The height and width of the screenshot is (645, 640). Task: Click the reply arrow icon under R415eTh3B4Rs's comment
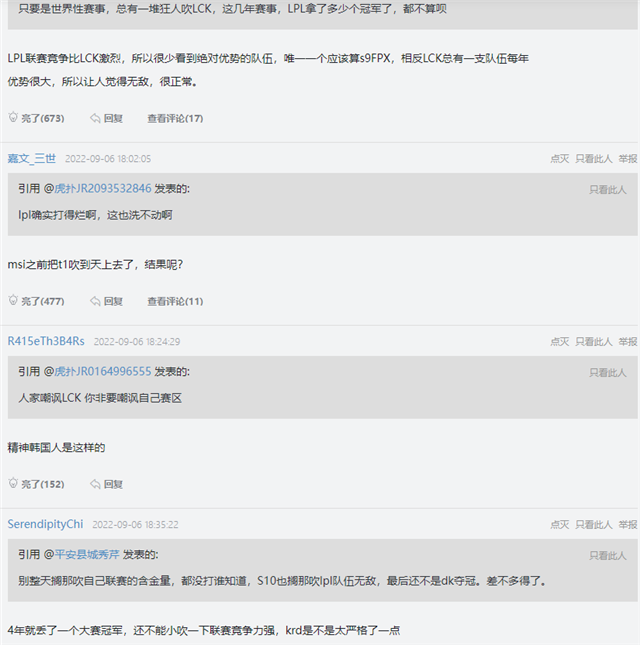[x=96, y=484]
